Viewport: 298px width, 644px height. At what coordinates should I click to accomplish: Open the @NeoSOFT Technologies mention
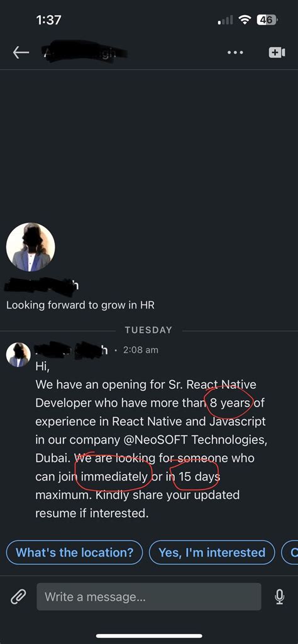[196, 439]
